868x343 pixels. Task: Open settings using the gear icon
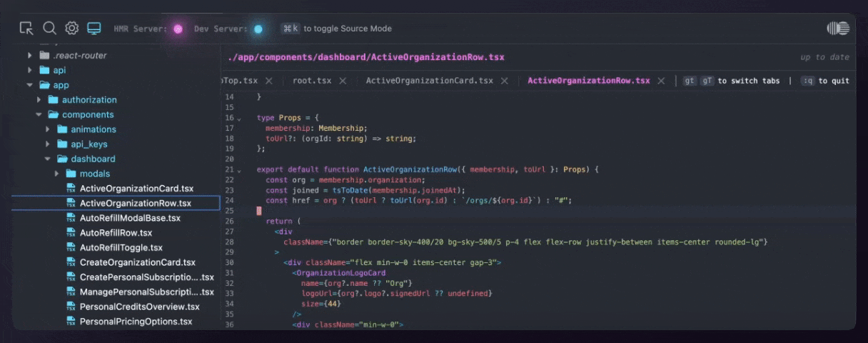(x=71, y=29)
